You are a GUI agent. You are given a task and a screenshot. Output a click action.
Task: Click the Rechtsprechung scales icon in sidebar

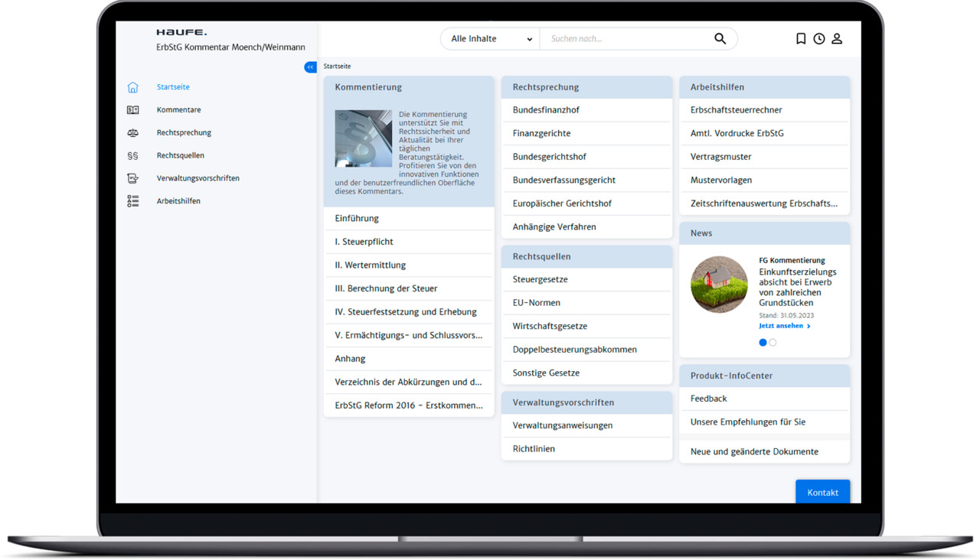[x=133, y=132]
